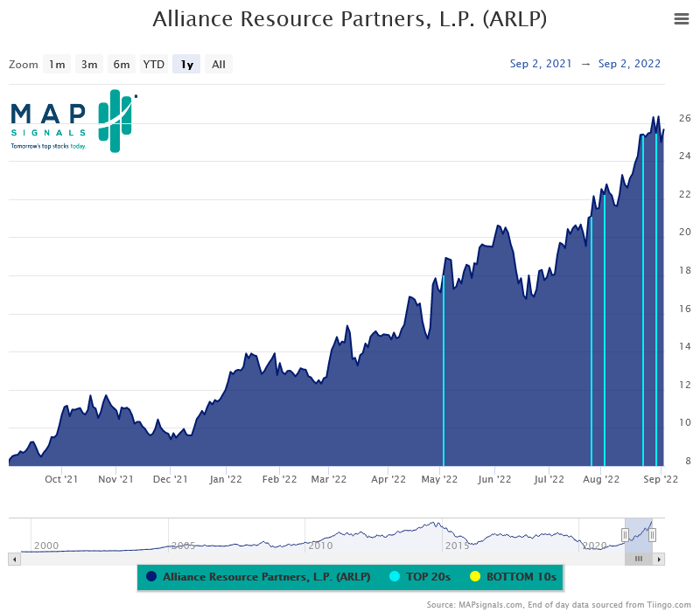Viewport: 700px width, 612px height.
Task: Click the 10 y-axis price label
Action: [x=685, y=423]
